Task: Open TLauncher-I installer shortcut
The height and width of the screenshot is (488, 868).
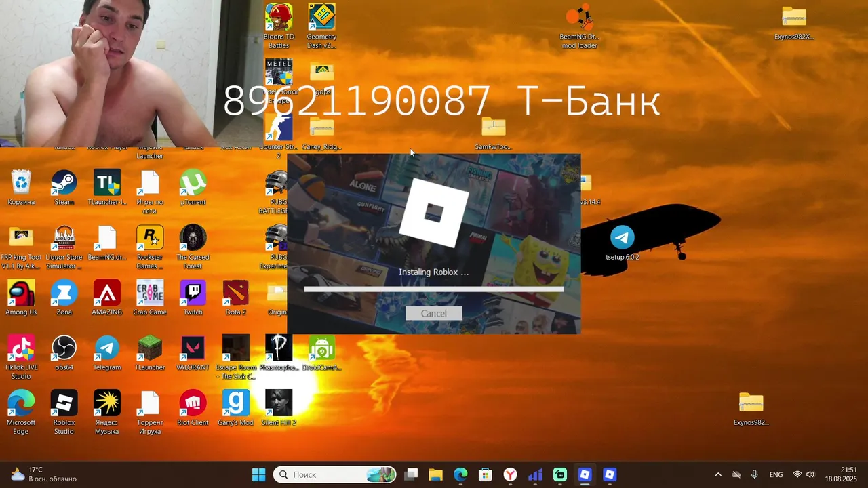Action: click(x=107, y=188)
